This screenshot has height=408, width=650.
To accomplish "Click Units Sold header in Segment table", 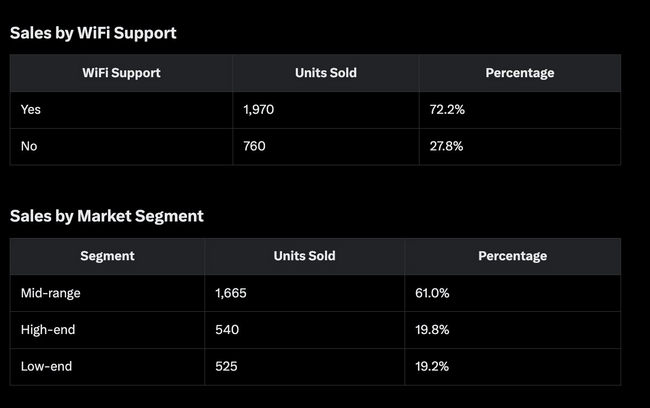I will [304, 256].
